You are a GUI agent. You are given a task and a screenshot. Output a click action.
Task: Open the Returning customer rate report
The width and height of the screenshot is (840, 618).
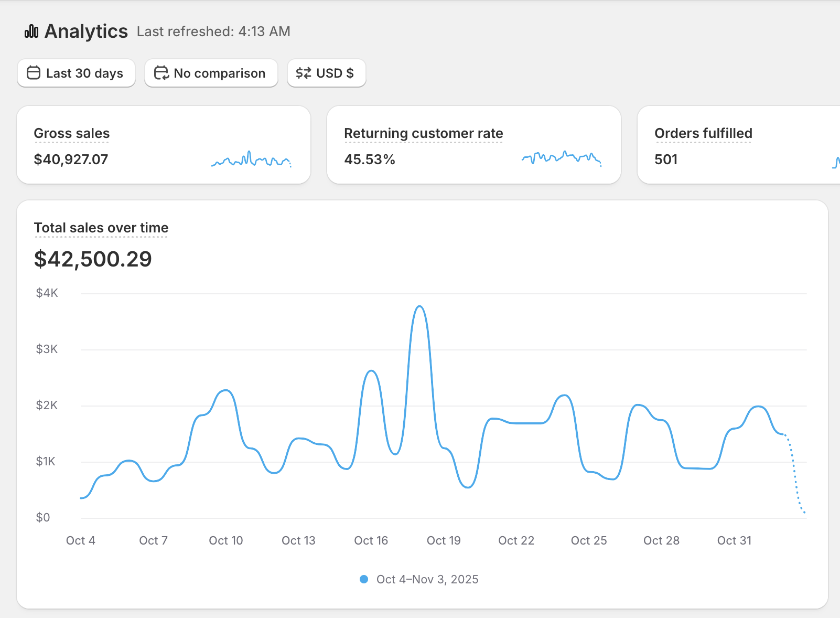pyautogui.click(x=424, y=133)
